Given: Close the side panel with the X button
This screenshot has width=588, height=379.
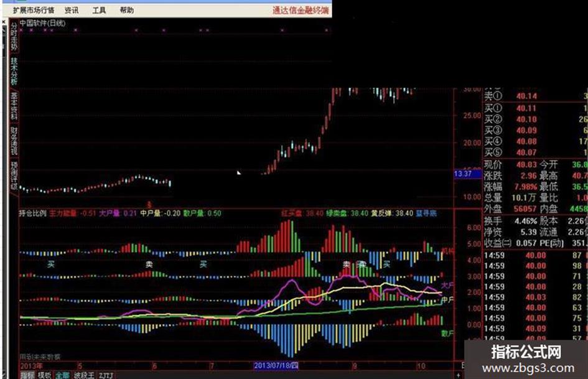Looking at the screenshot, I should 4,22.
